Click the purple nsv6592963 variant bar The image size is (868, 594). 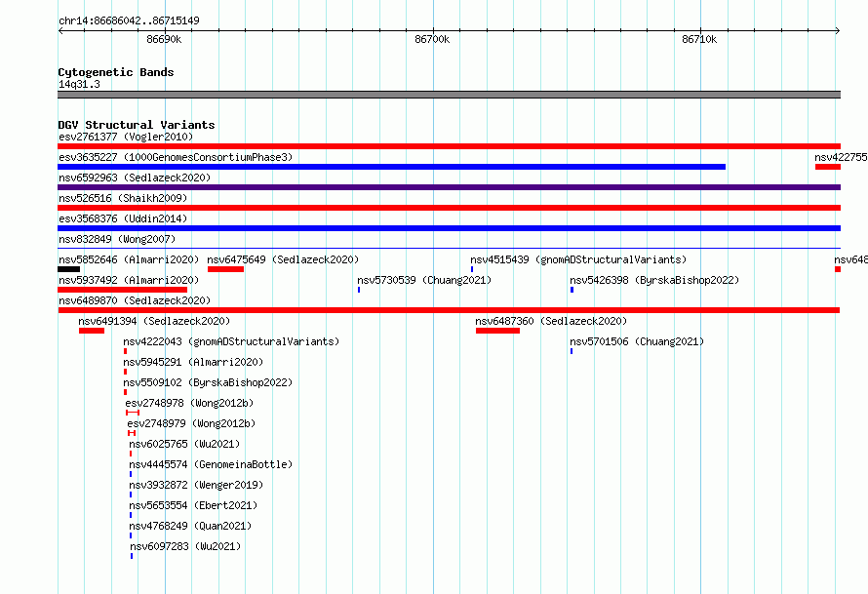click(x=449, y=187)
